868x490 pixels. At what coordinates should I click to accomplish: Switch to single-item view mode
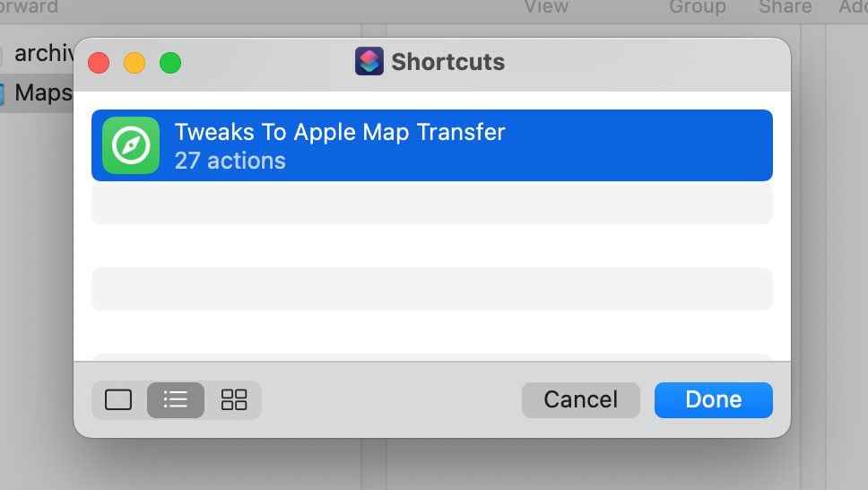pyautogui.click(x=118, y=399)
